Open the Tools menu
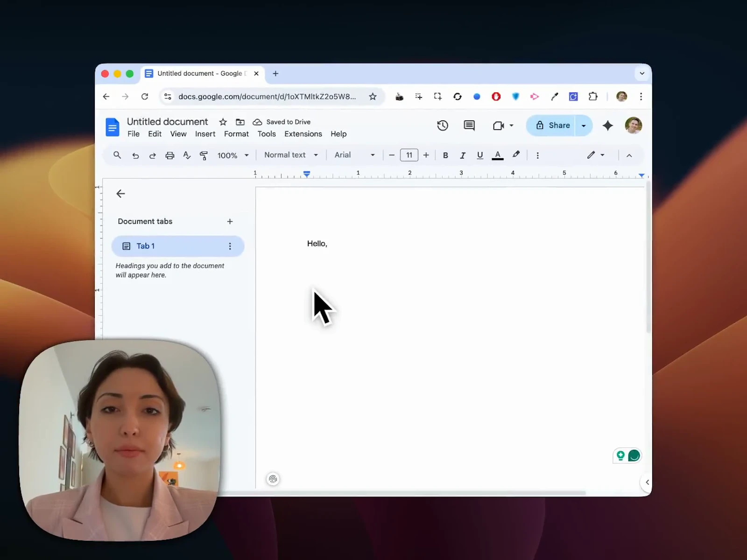 point(267,134)
